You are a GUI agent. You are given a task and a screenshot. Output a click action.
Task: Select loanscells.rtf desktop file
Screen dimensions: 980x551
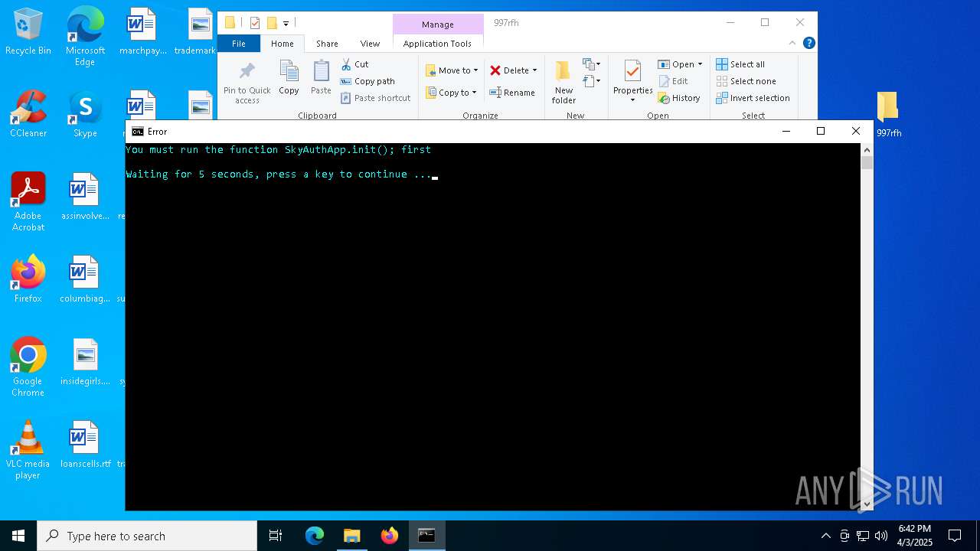pos(85,445)
